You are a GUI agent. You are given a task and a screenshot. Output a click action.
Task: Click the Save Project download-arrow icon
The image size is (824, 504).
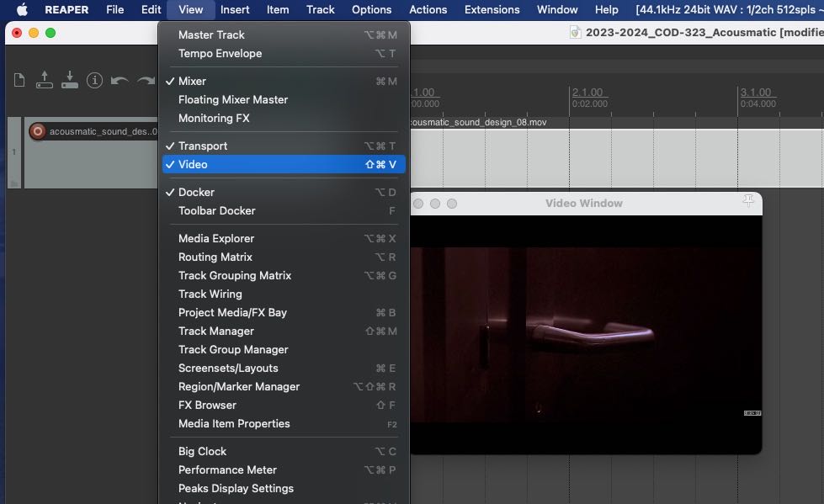coord(70,80)
